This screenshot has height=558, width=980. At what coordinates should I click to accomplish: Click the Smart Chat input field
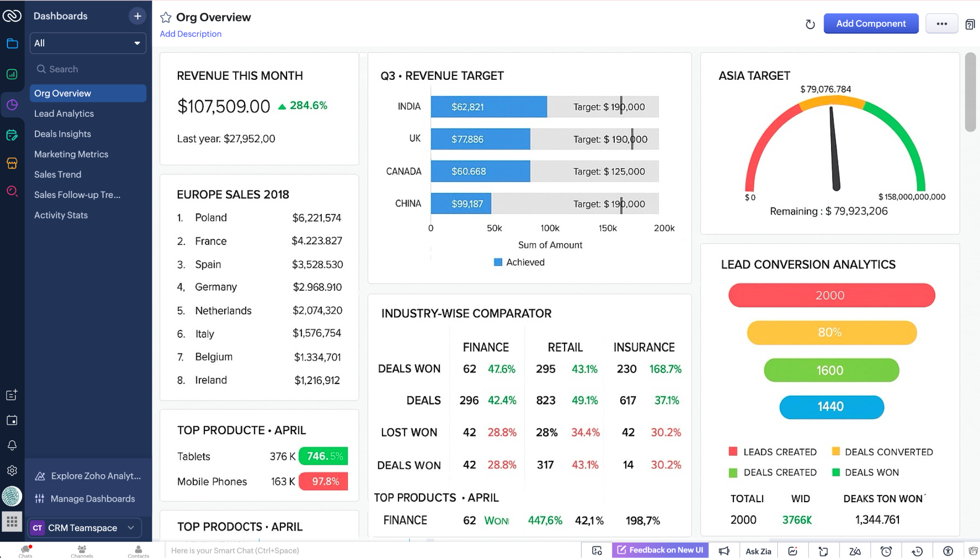(373, 551)
